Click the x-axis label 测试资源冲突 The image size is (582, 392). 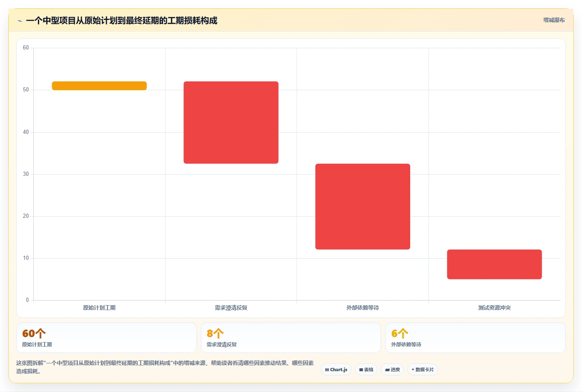[x=494, y=308]
